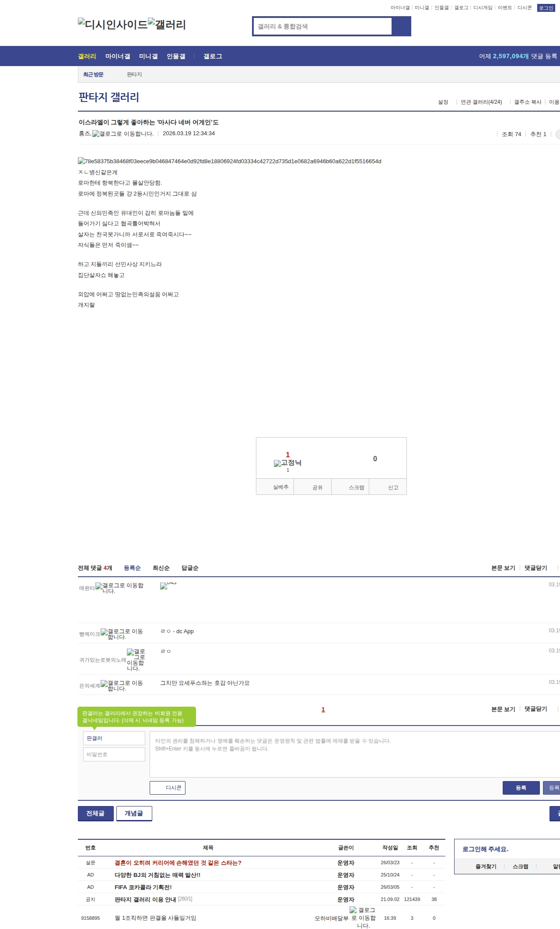Image resolution: width=560 pixels, height=929 pixels.
Task: Click the 등록 comment submit button
Action: [521, 788]
